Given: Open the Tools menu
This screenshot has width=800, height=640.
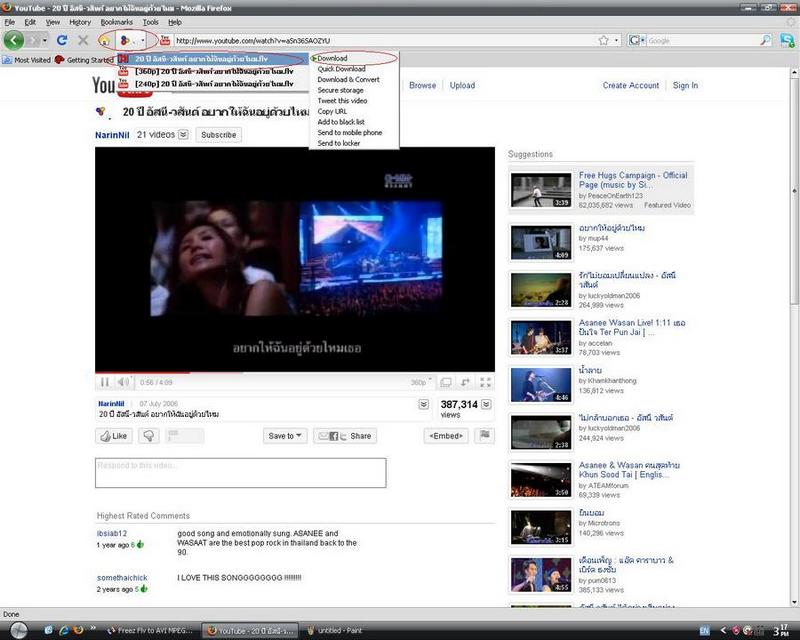Looking at the screenshot, I should pos(151,22).
